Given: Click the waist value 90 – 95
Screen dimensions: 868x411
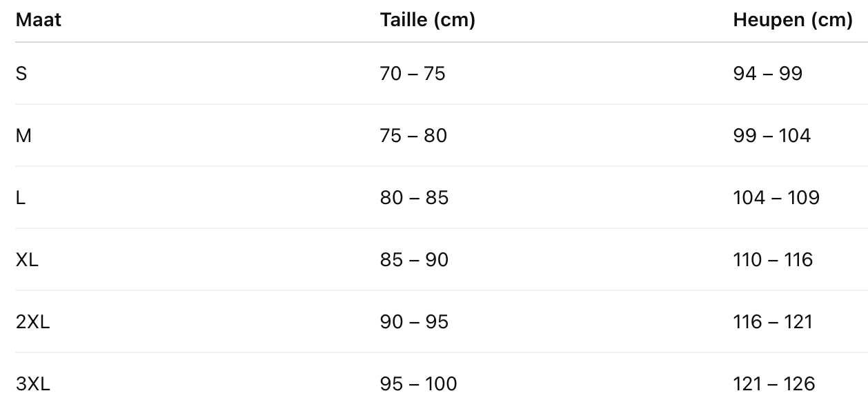Looking at the screenshot, I should tap(414, 321).
